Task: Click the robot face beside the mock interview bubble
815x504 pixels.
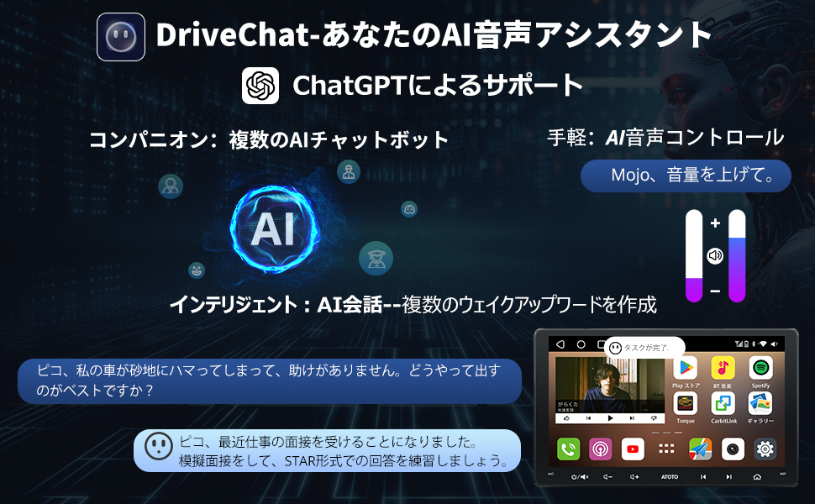Action: click(159, 446)
